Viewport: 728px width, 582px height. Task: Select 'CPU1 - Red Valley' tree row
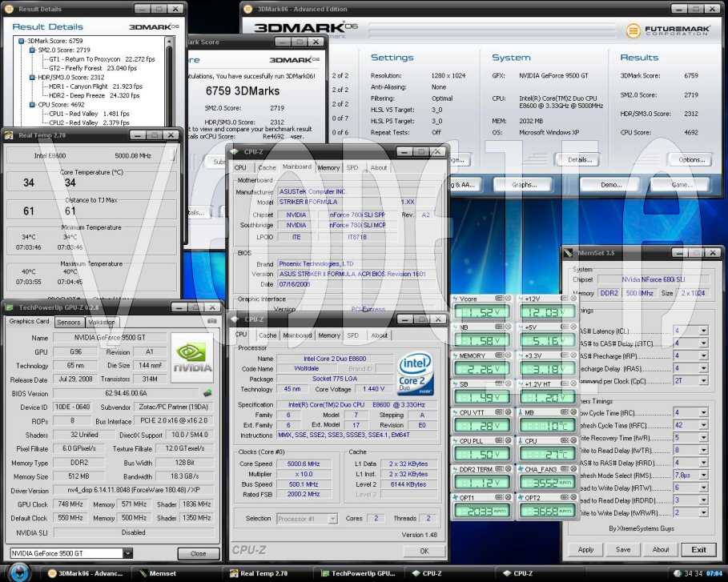89,113
